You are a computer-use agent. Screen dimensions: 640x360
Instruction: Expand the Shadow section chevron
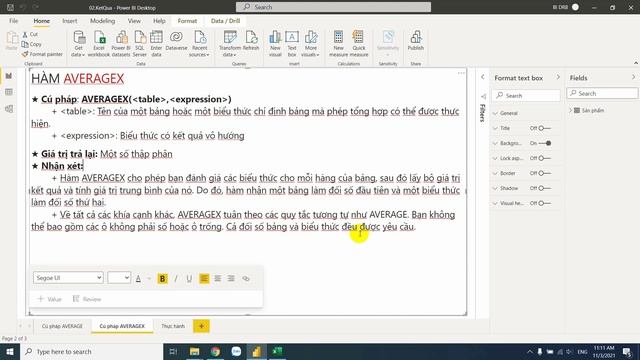pyautogui.click(x=496, y=188)
